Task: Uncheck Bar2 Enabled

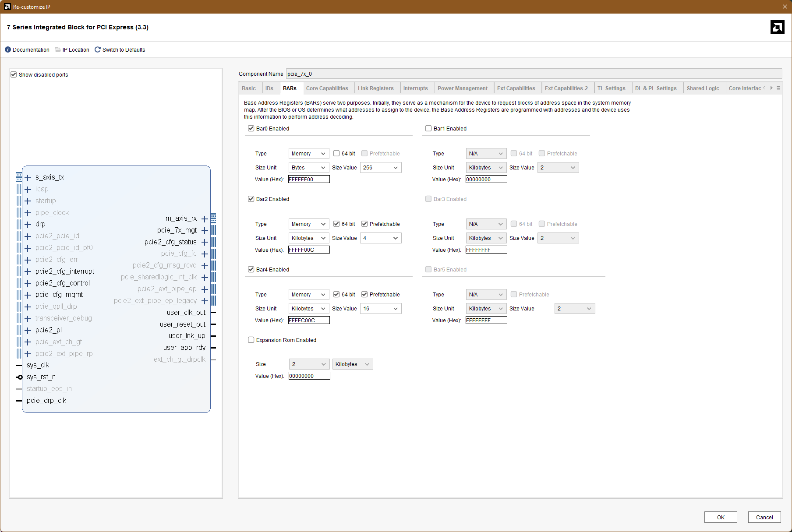Action: click(251, 199)
